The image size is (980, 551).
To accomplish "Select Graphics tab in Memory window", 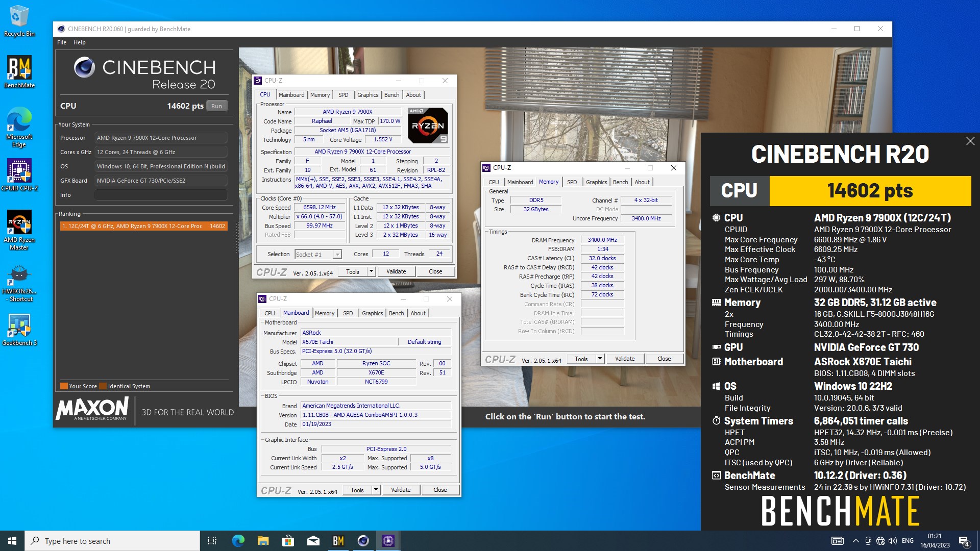I will [x=596, y=182].
